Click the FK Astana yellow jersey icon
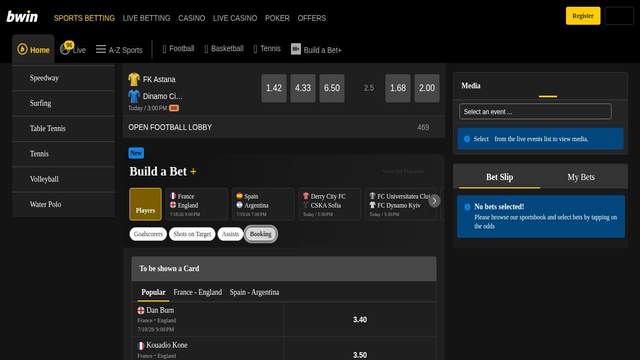640x360 pixels. [134, 79]
